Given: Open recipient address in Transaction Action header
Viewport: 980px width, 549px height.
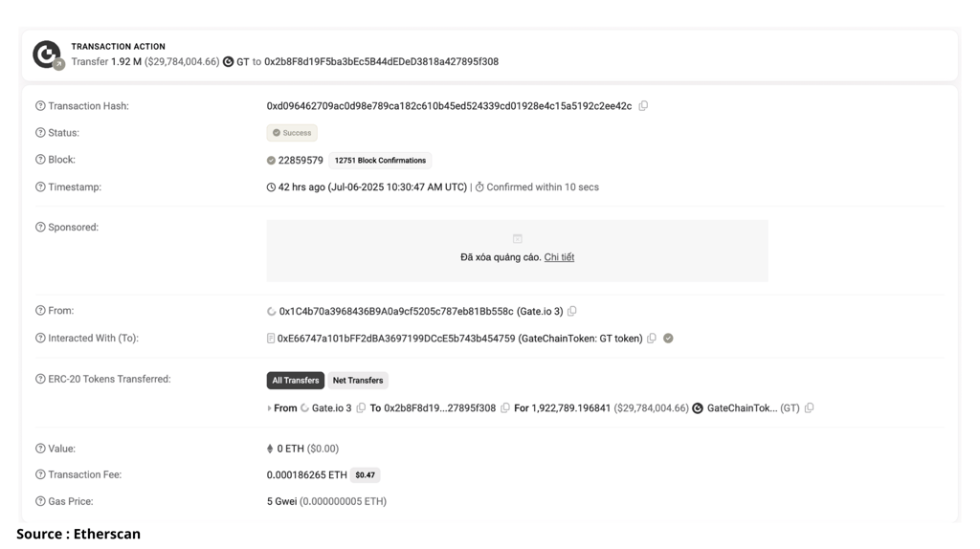Looking at the screenshot, I should click(381, 62).
